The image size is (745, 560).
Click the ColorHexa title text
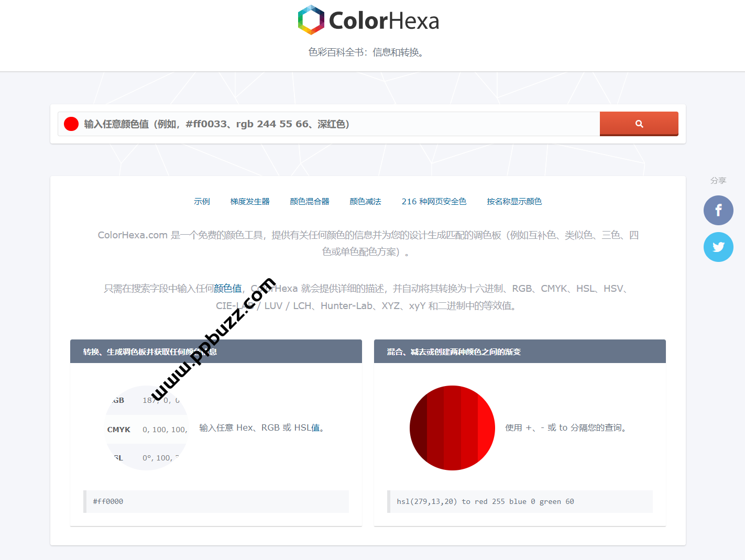384,21
